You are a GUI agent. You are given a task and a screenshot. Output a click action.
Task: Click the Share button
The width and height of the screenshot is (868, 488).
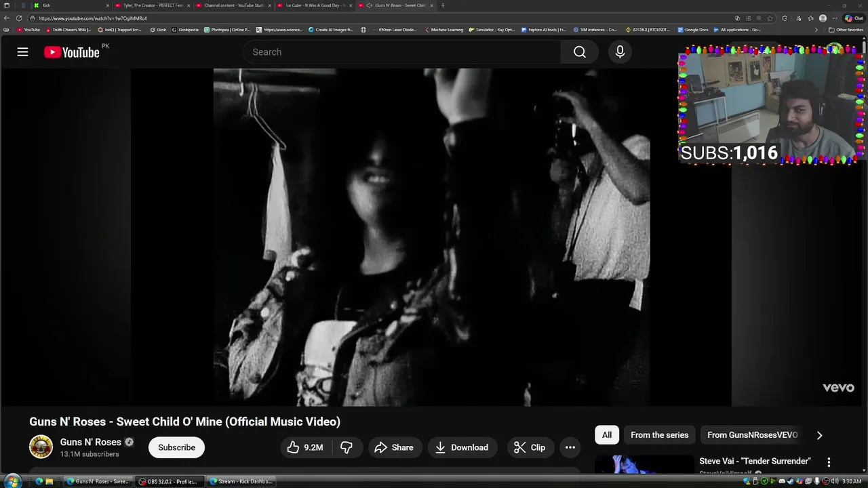(393, 447)
